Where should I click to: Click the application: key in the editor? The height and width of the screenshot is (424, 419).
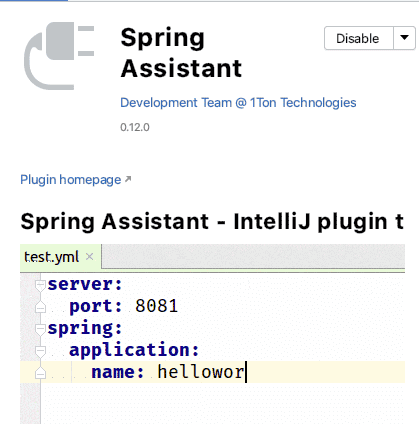(134, 350)
